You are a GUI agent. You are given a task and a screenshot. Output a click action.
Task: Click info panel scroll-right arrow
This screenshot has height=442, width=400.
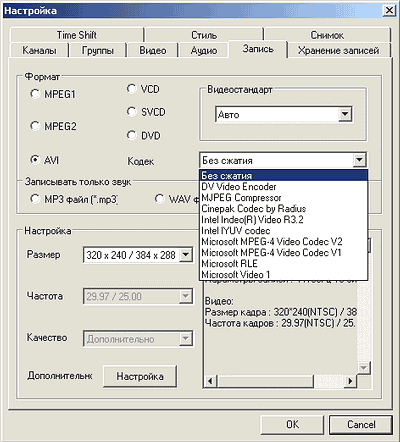pos(350,381)
